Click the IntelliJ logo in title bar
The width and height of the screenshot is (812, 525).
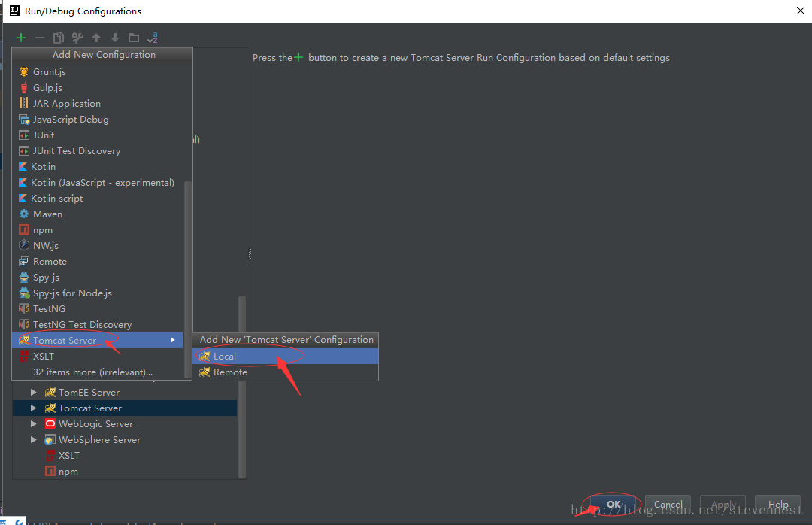pos(15,11)
